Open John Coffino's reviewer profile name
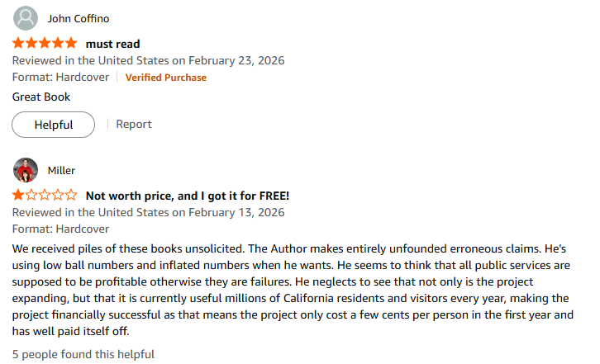Viewport: 600px width, 364px height. 79,18
